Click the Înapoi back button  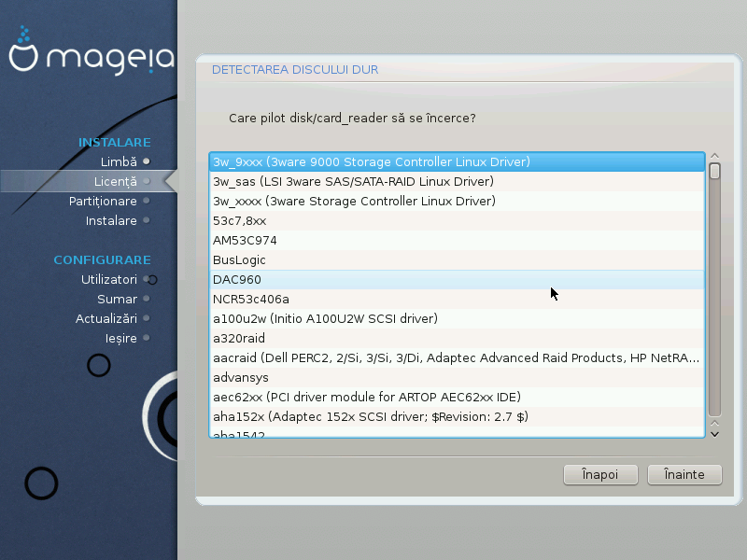(x=600, y=475)
